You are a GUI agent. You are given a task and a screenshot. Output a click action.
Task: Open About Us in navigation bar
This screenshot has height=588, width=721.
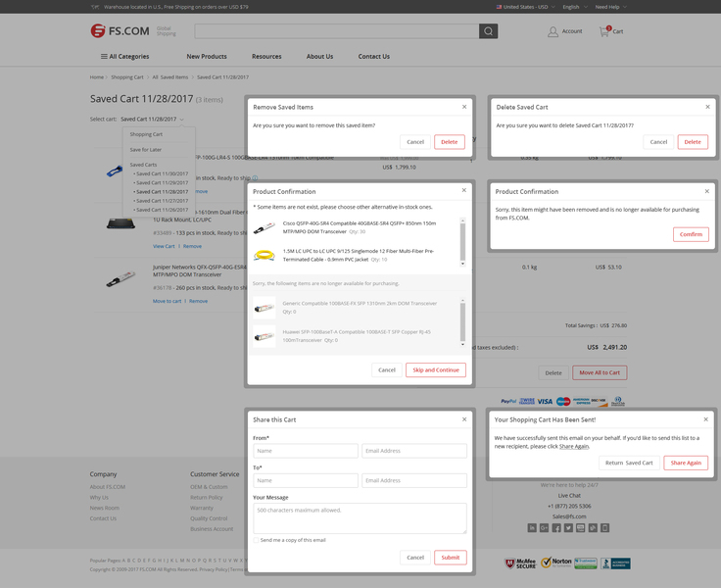click(320, 56)
